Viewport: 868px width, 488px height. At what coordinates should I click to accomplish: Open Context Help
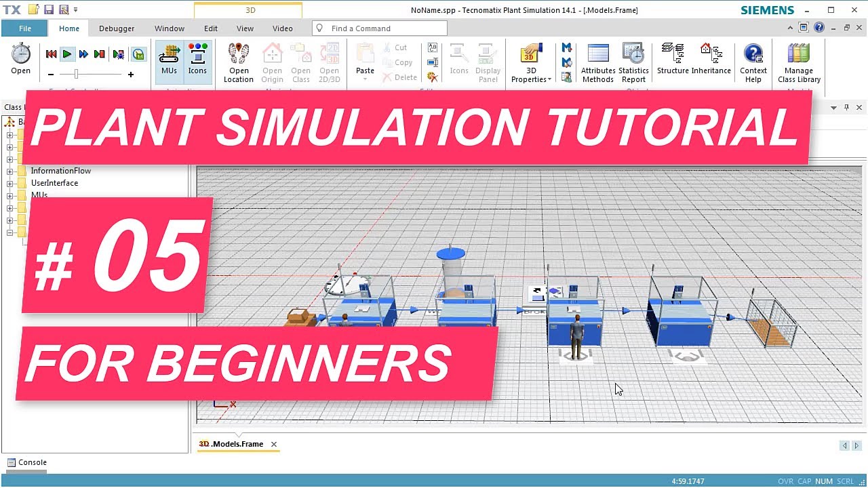pos(753,63)
